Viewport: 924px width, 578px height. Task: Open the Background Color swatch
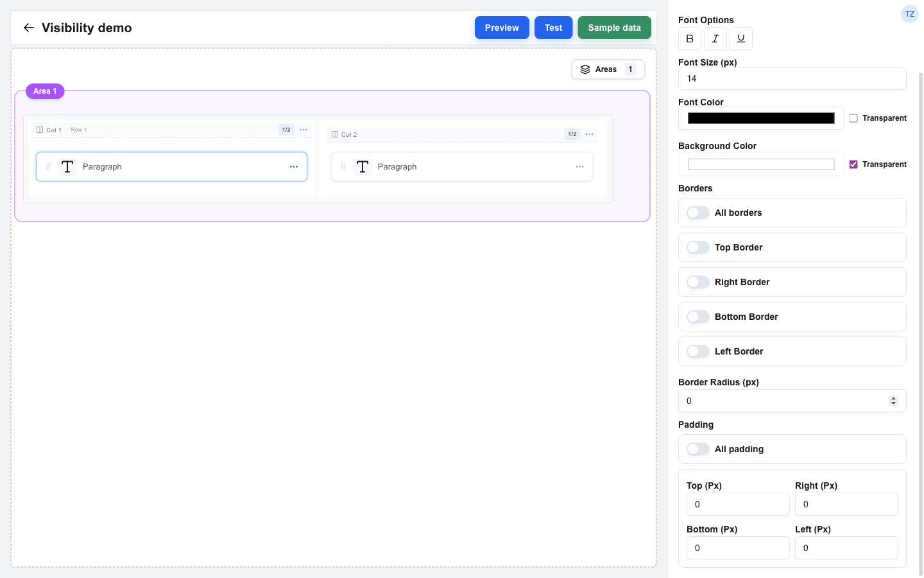(761, 164)
